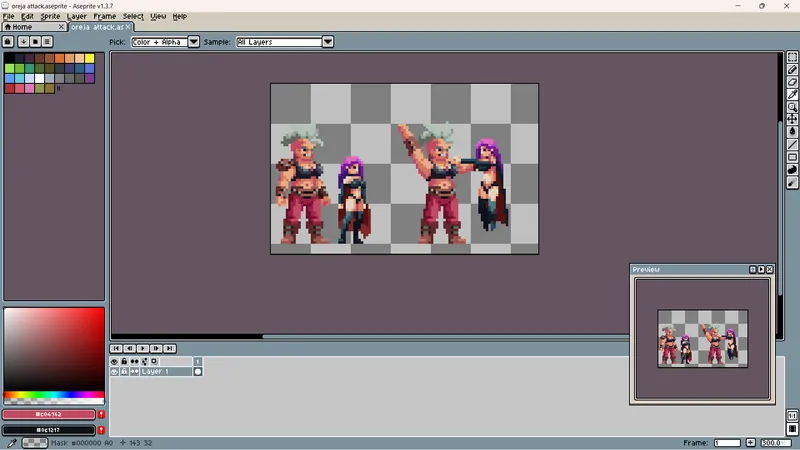Click the advanced mode icon at bottom right
Viewport: 800px width, 450px height.
[792, 429]
